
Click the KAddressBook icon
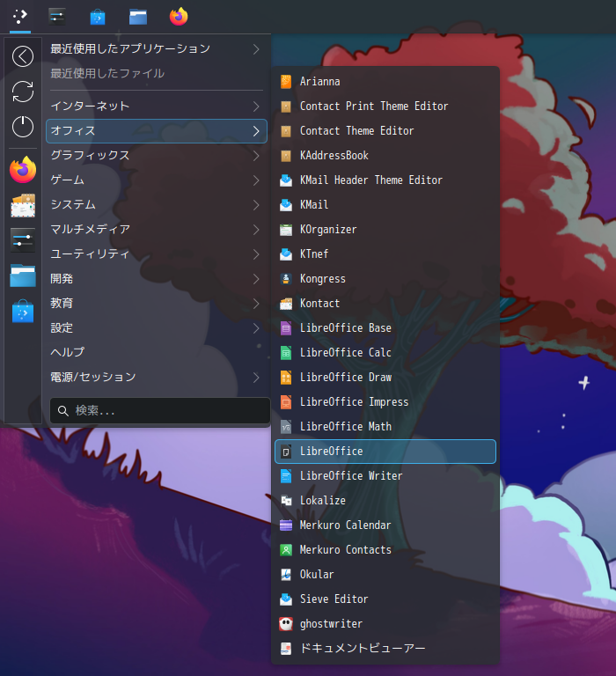286,156
